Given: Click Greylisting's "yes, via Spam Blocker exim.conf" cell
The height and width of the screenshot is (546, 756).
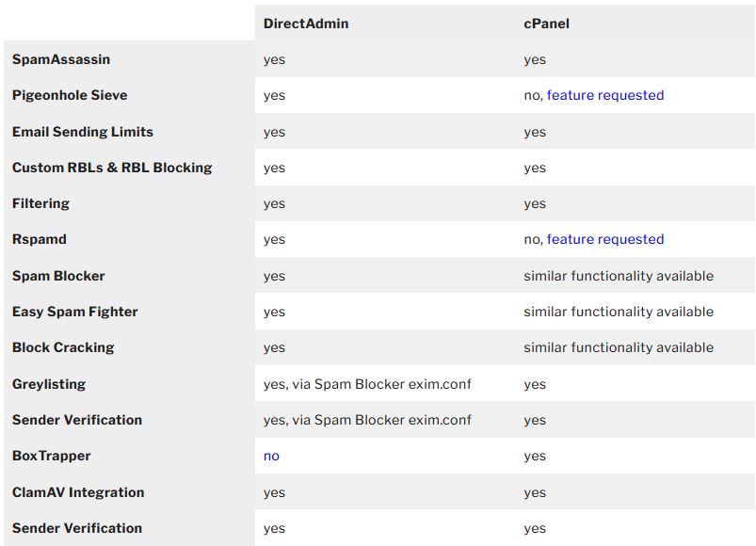Looking at the screenshot, I should pyautogui.click(x=367, y=384).
